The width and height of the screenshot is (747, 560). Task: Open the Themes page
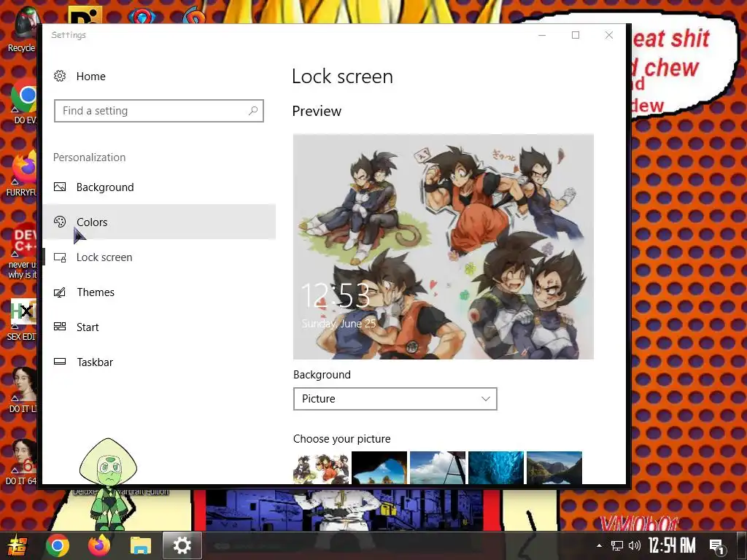click(x=159, y=292)
